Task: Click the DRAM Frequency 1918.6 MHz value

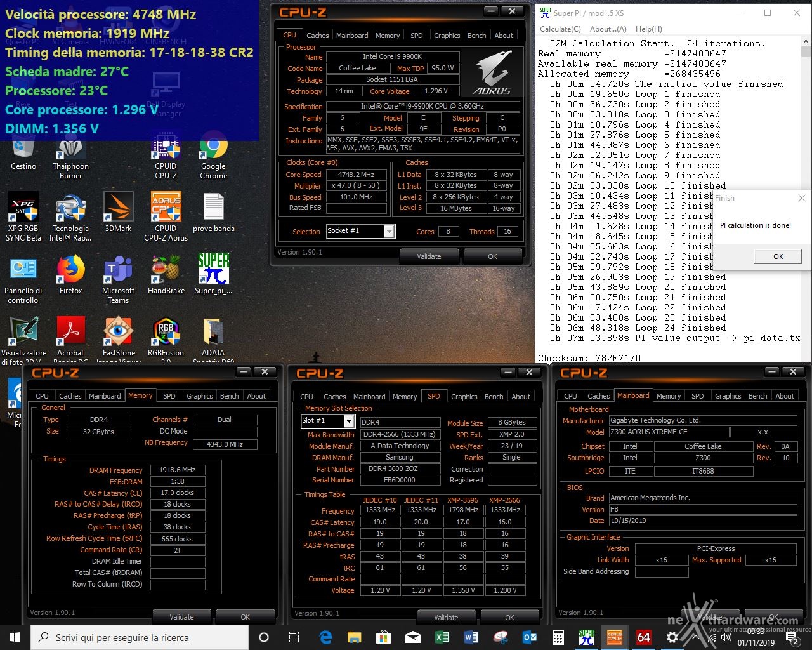Action: tap(178, 470)
